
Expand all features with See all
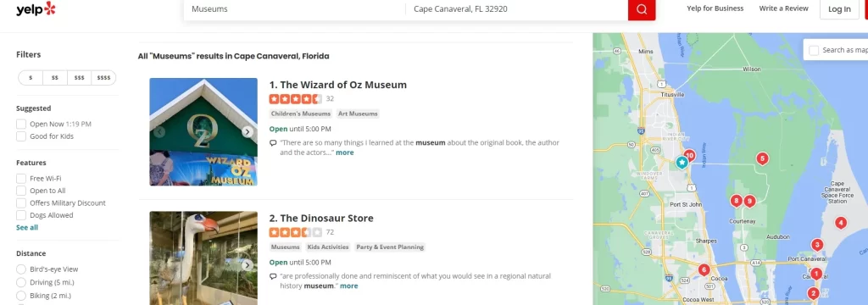tap(27, 228)
